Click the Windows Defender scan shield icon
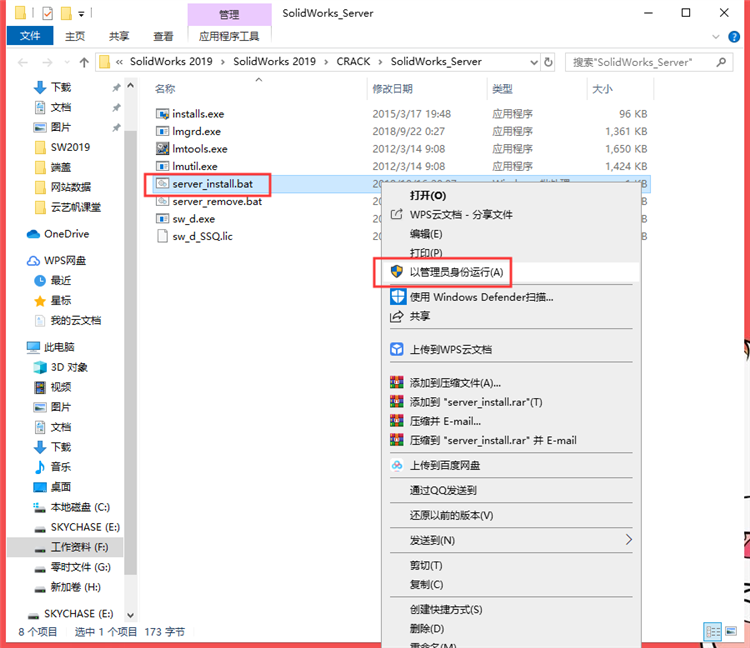This screenshot has height=648, width=750. coord(397,297)
